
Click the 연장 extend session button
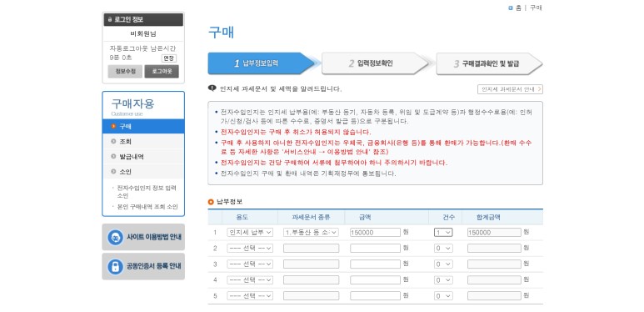tap(169, 58)
